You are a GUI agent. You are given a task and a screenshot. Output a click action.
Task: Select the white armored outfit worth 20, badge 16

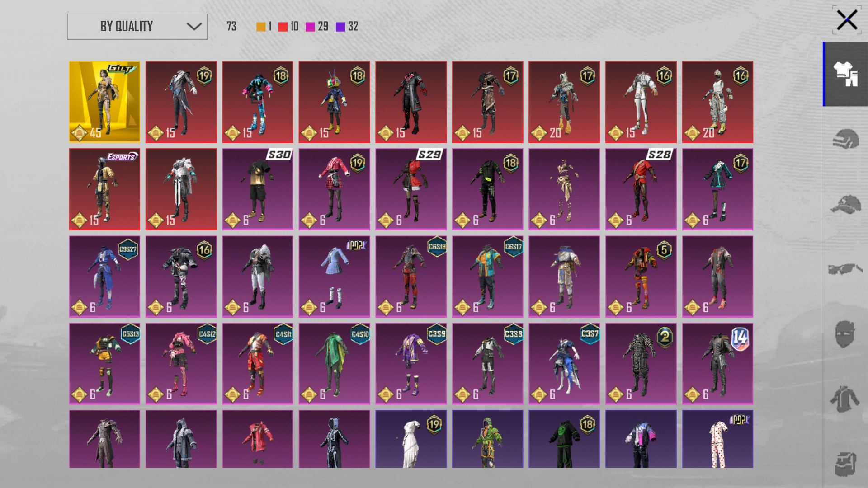click(x=718, y=102)
